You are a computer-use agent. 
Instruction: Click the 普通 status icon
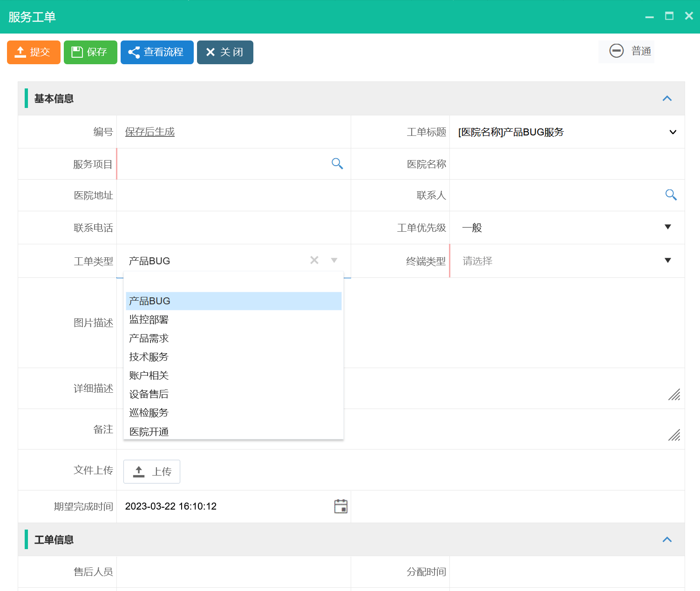point(616,51)
